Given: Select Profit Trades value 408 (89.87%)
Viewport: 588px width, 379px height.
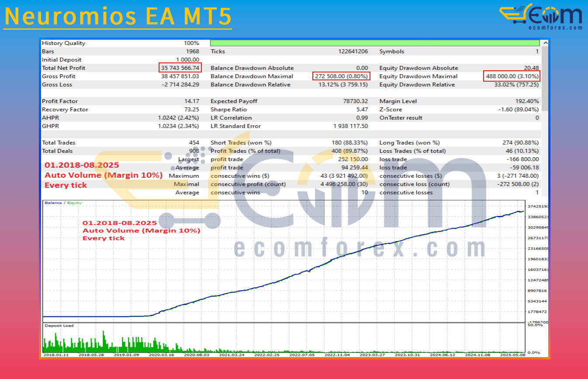Looking at the screenshot, I should [350, 151].
